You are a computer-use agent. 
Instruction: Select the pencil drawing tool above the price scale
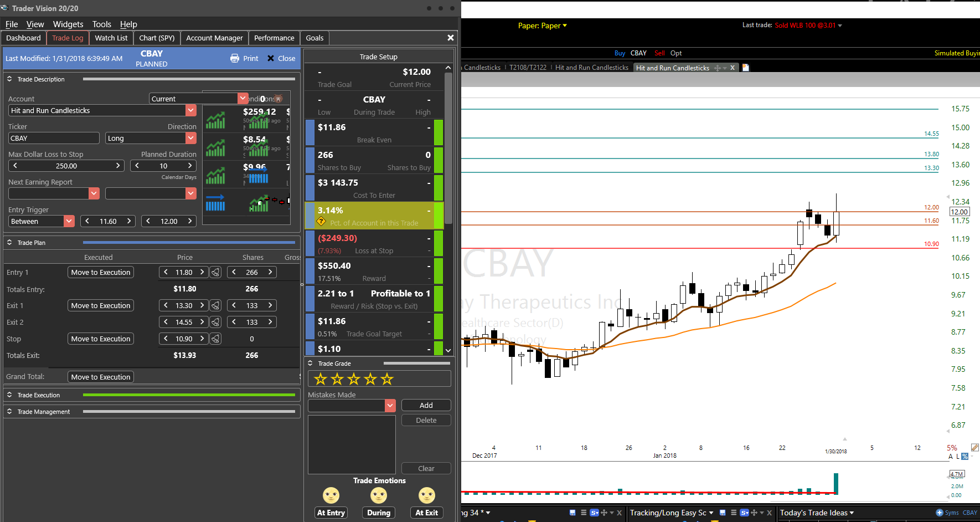click(x=974, y=447)
